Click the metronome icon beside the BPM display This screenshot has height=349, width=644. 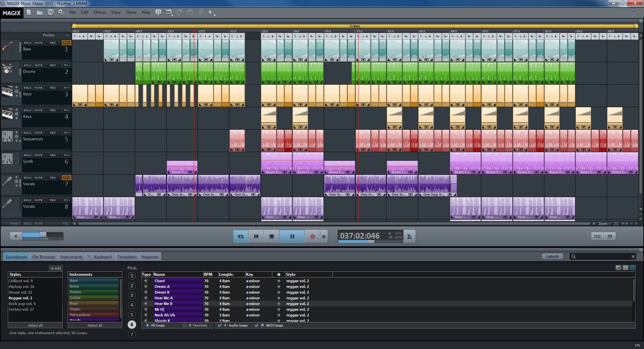(409, 237)
